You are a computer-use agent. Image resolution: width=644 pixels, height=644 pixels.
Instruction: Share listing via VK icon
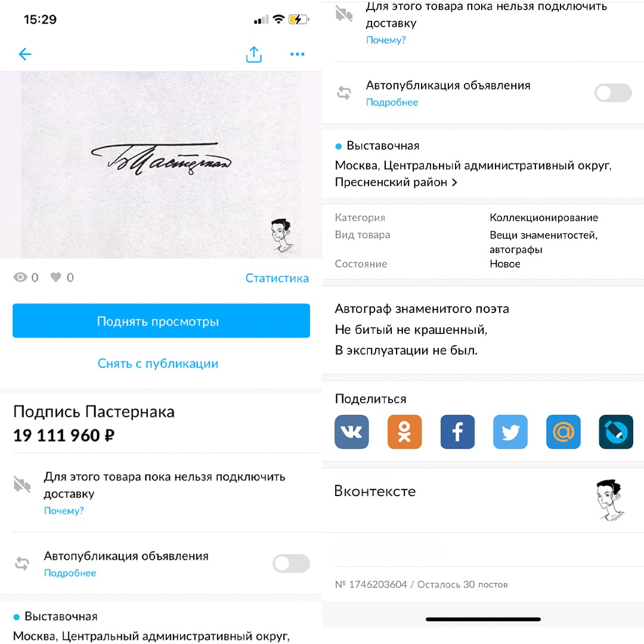352,432
